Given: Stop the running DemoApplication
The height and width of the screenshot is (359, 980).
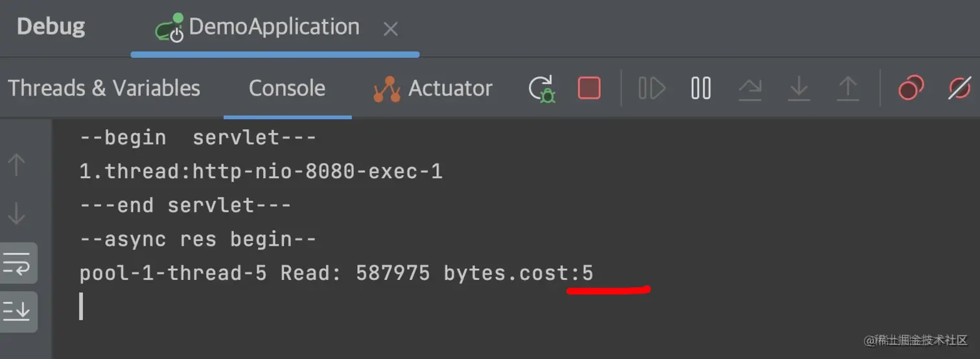Looking at the screenshot, I should [589, 88].
